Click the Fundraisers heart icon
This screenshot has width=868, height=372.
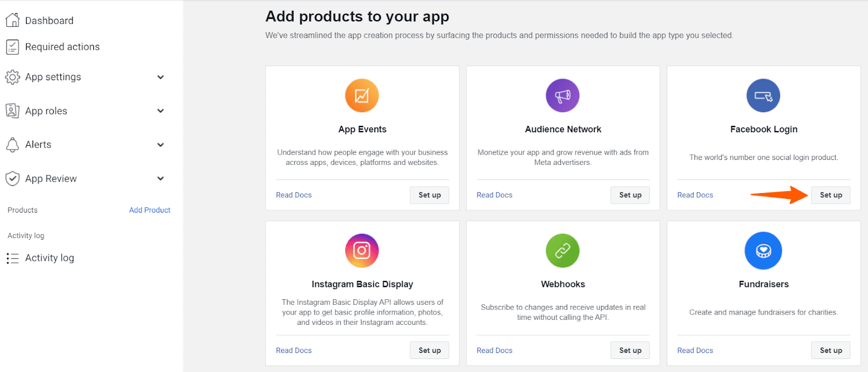click(763, 250)
